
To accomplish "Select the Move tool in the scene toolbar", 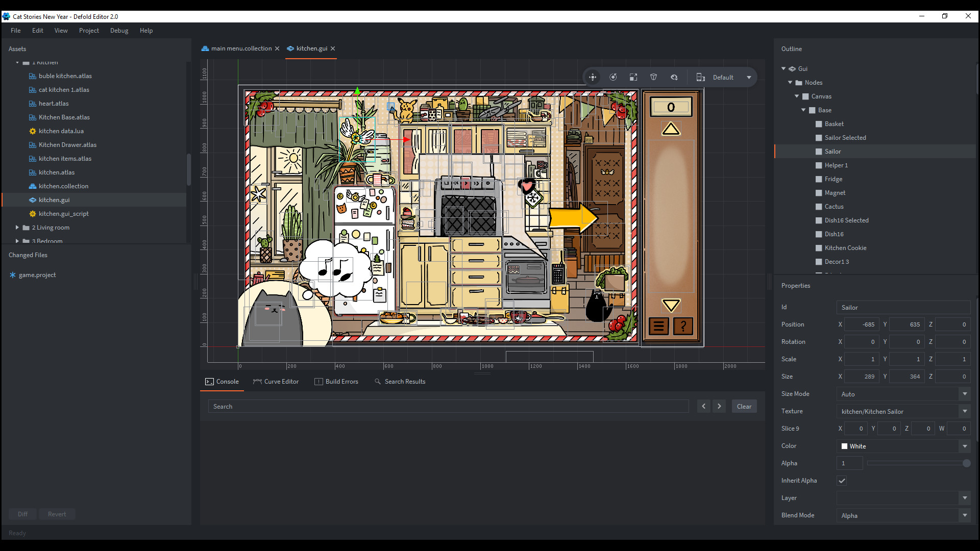I will [593, 77].
